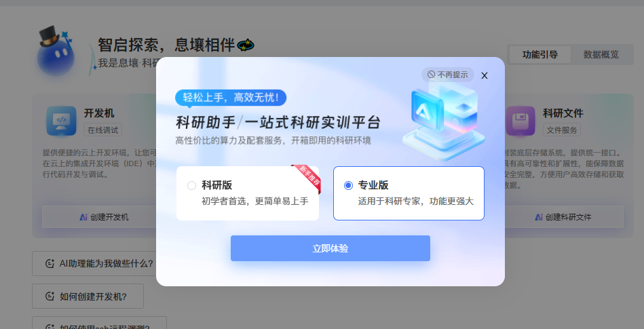Click the blue mascot with top hat

tap(55, 52)
